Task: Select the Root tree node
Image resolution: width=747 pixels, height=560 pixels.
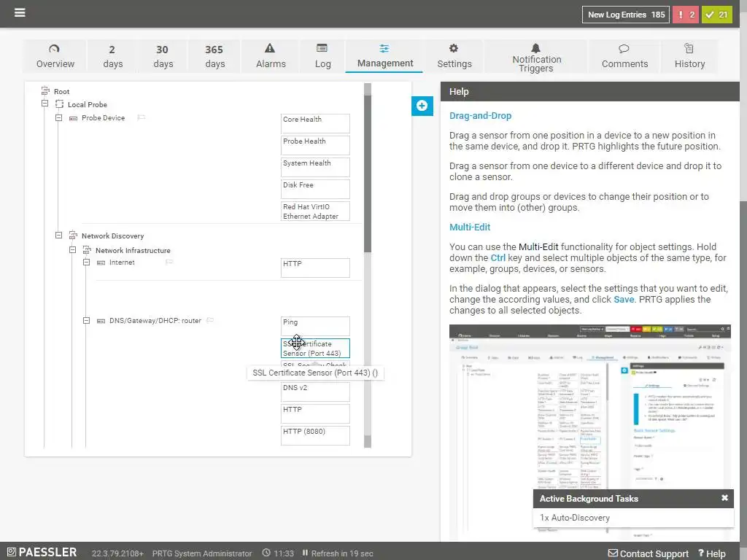Action: pos(61,91)
